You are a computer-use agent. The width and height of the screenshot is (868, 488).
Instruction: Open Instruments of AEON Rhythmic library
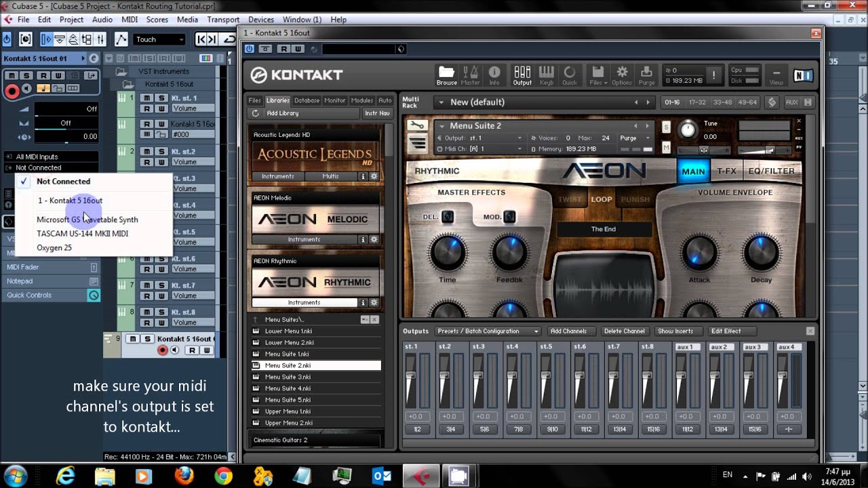click(304, 302)
